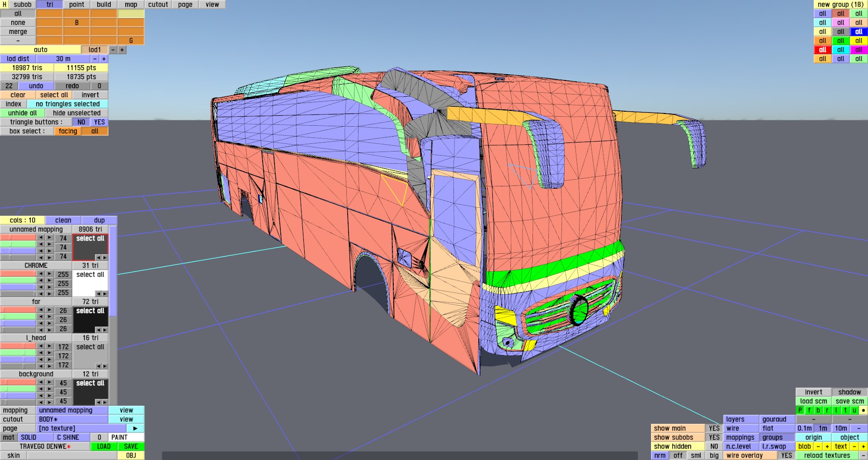Open the BODY* cutout selector

(x=72, y=419)
